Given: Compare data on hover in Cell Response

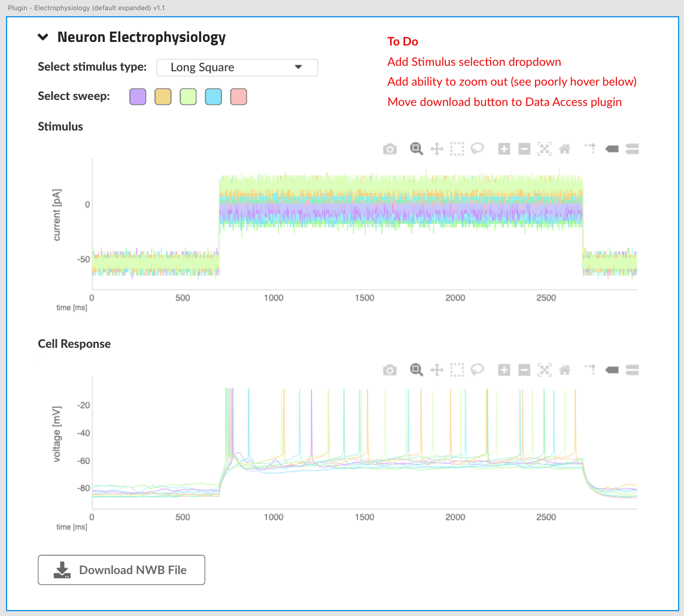Looking at the screenshot, I should (x=632, y=371).
